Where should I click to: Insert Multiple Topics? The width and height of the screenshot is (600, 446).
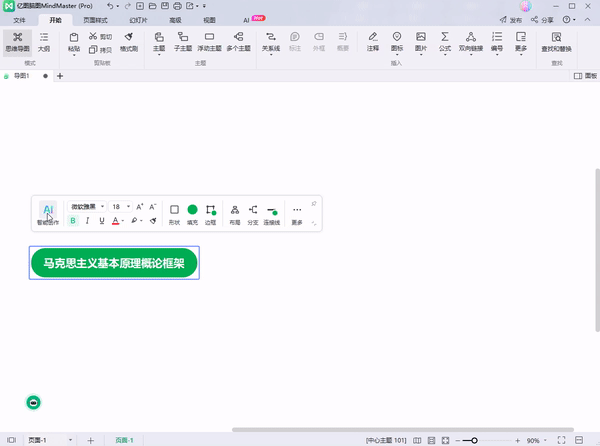238,42
